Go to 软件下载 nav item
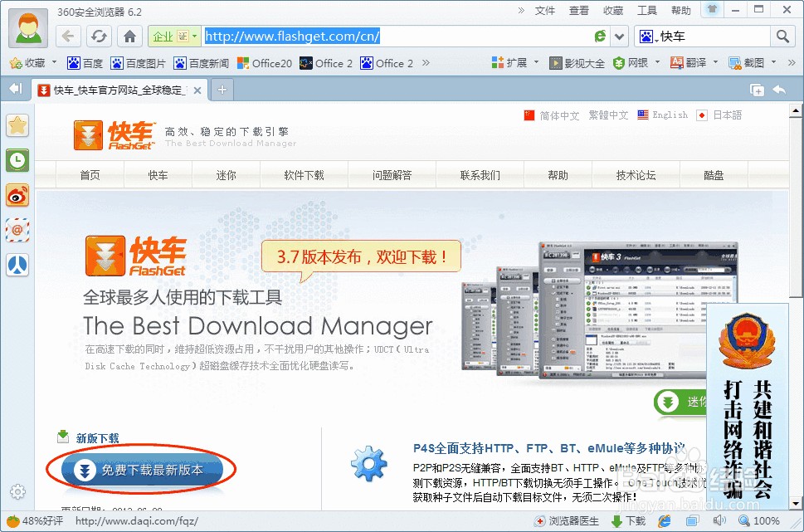The image size is (804, 532). [x=304, y=175]
